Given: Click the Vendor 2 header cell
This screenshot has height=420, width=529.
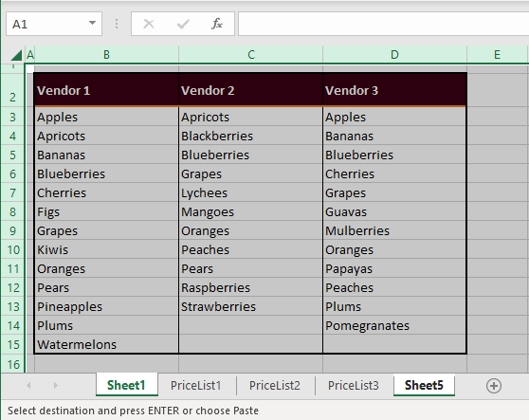Looking at the screenshot, I should 250,90.
